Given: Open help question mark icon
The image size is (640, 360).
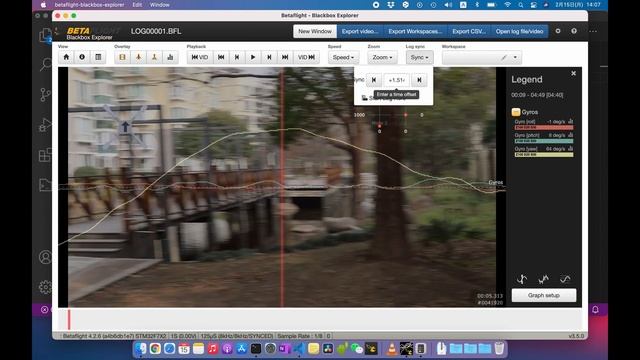Looking at the screenshot, I should (574, 31).
